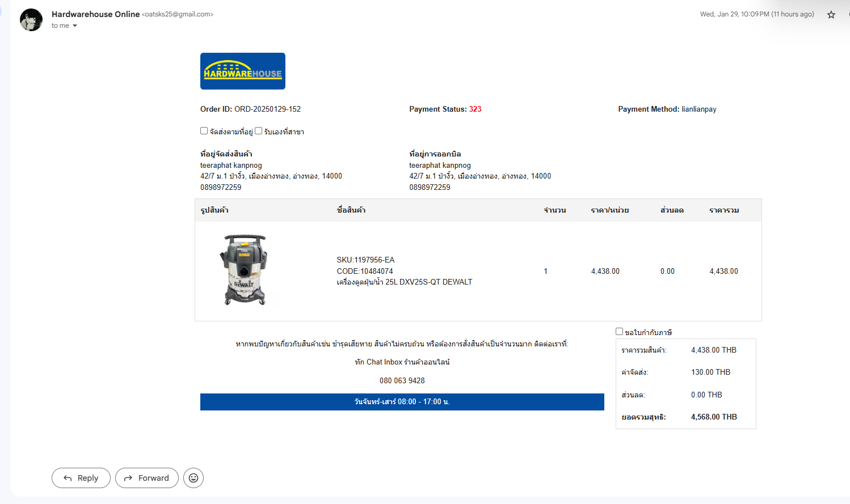Click ราคารวมสินค้า value 4,438.00 THB
Screen dimensions: 850x504
pyautogui.click(x=714, y=350)
